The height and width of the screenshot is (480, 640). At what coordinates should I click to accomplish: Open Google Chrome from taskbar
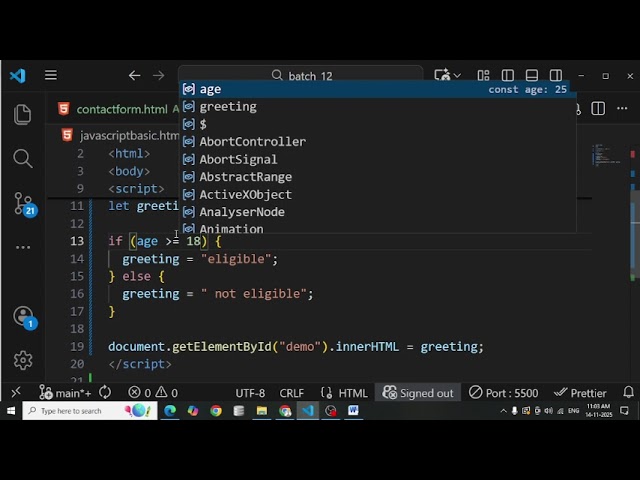[216, 411]
